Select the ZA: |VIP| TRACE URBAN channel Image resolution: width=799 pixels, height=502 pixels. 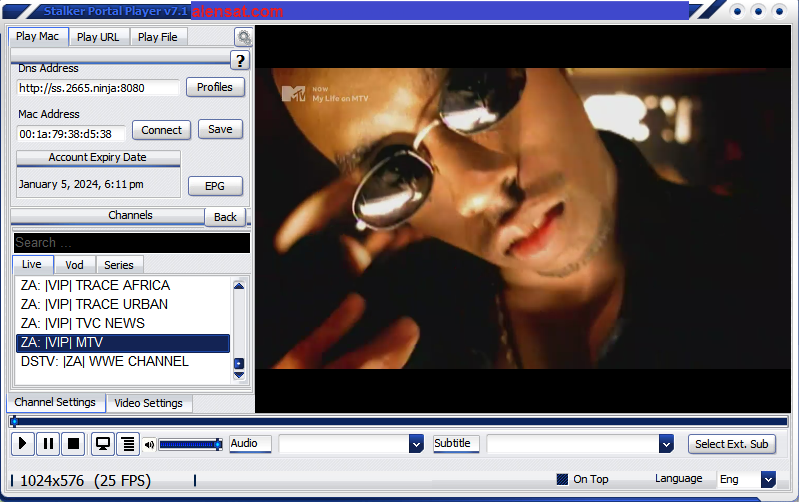95,304
